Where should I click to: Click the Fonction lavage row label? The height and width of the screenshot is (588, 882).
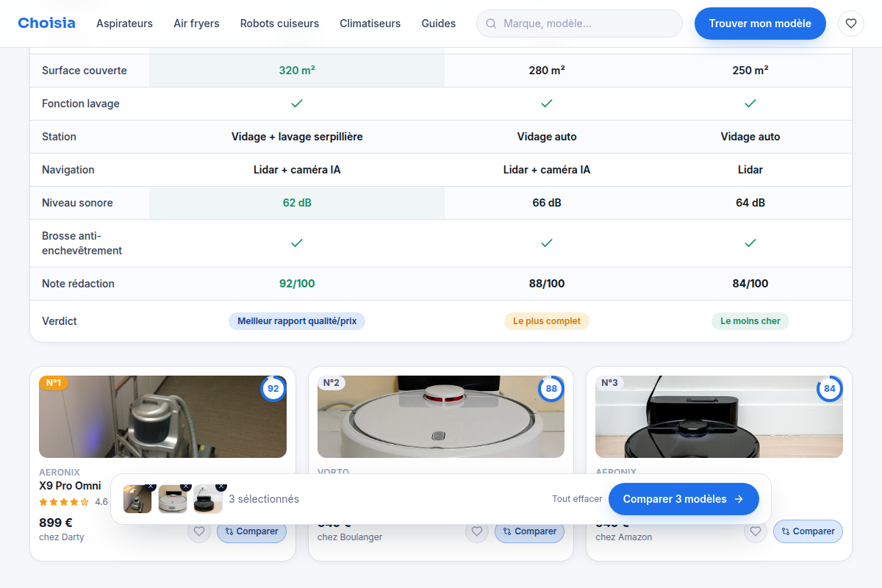(81, 104)
